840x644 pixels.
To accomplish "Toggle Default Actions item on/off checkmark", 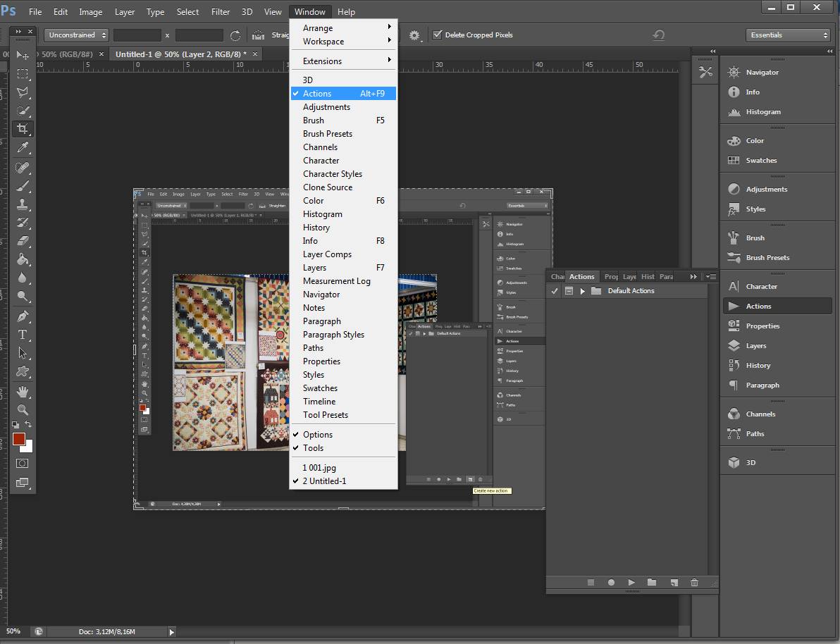I will [x=555, y=291].
